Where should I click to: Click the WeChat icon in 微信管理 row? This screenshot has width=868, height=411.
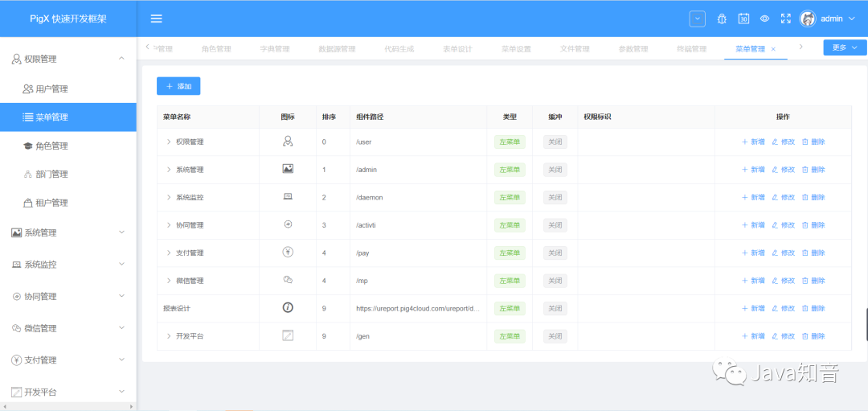[x=288, y=280]
